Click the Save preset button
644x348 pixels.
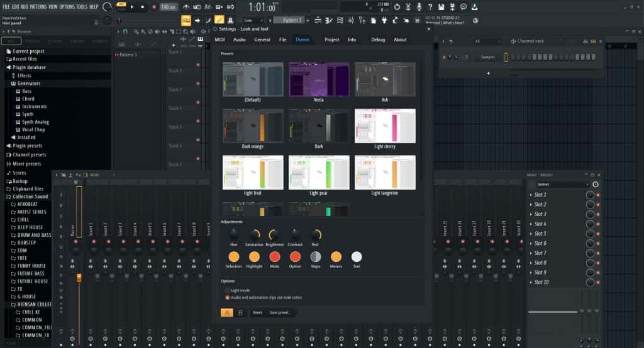tap(280, 313)
